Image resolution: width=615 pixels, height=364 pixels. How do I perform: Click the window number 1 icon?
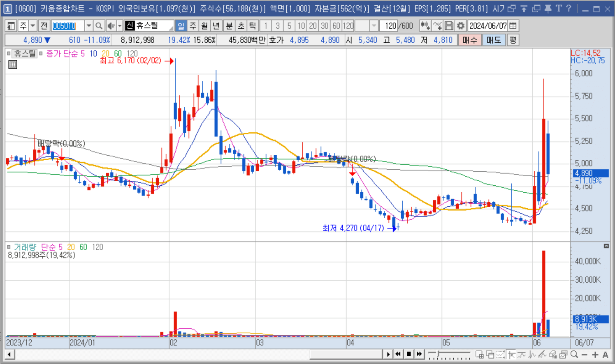click(7, 9)
